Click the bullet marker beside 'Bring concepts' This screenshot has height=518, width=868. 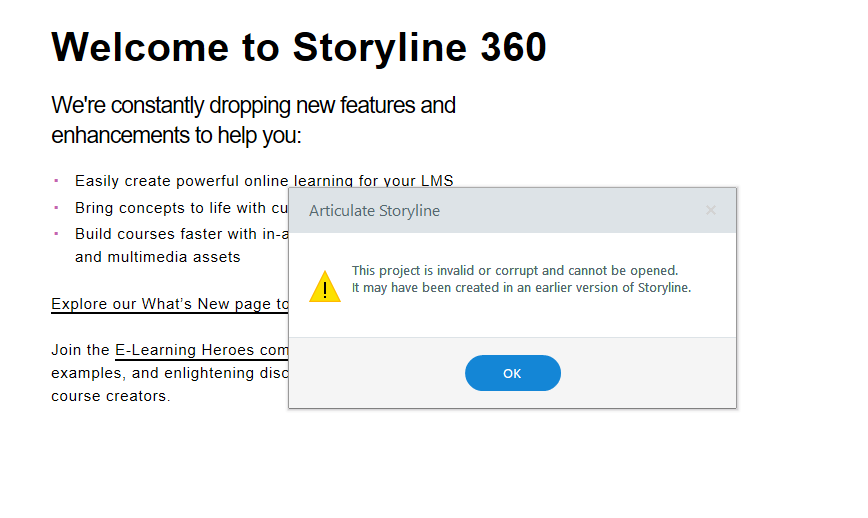(x=56, y=207)
